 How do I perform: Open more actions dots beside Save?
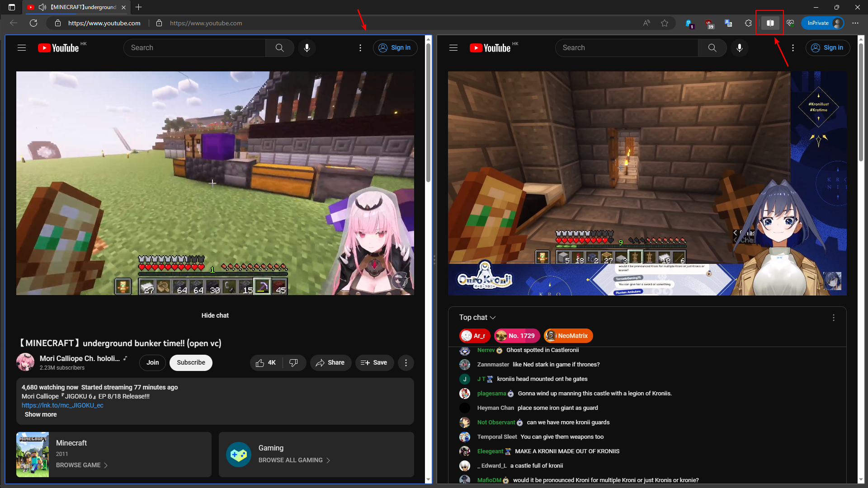pyautogui.click(x=406, y=362)
